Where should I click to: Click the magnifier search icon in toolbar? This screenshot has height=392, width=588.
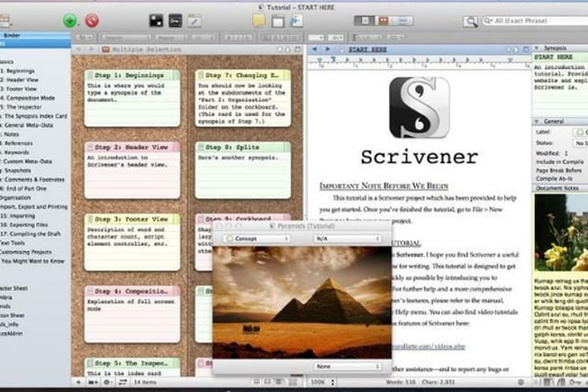pos(470,22)
